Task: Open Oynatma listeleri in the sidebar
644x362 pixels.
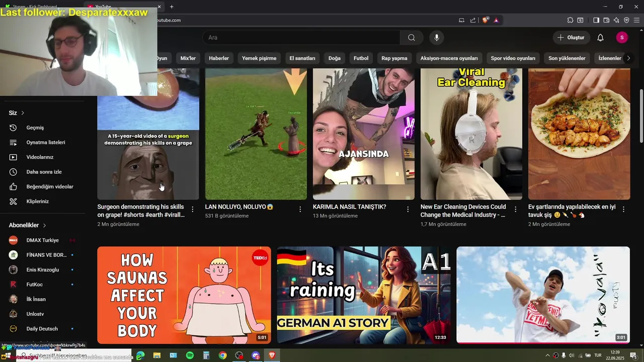Action: [46, 142]
